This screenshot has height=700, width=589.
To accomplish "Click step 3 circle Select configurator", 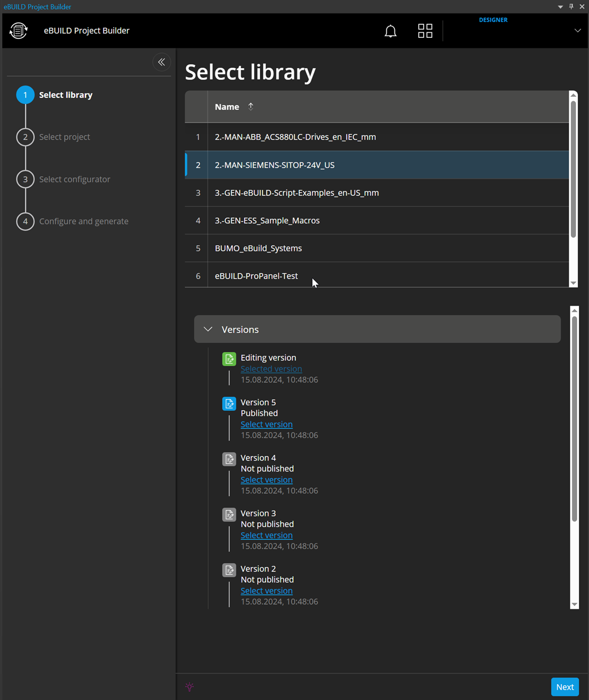I will [25, 179].
